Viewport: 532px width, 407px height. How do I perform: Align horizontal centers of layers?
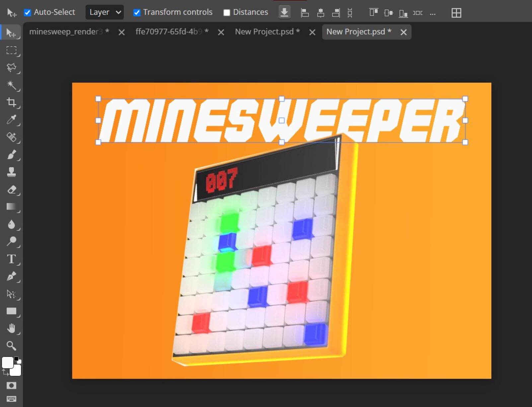tap(320, 13)
